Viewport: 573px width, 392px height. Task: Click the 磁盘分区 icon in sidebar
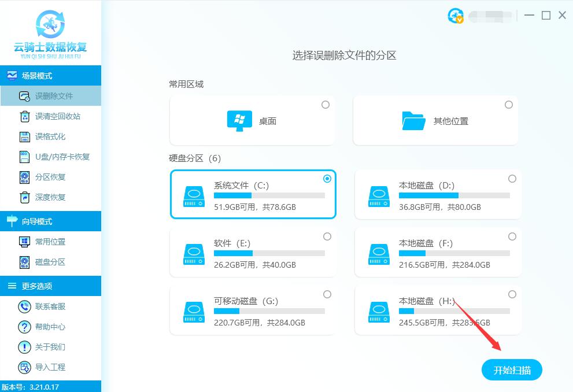(x=24, y=262)
